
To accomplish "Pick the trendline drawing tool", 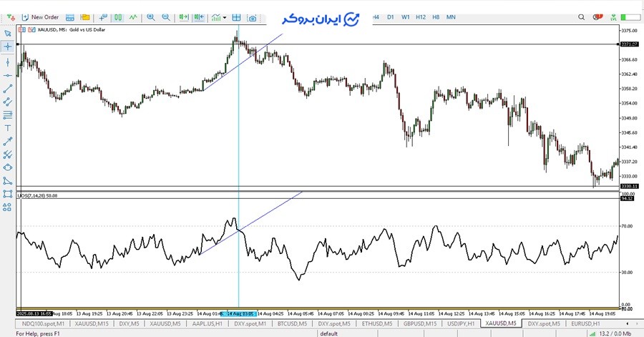I will click(x=8, y=88).
